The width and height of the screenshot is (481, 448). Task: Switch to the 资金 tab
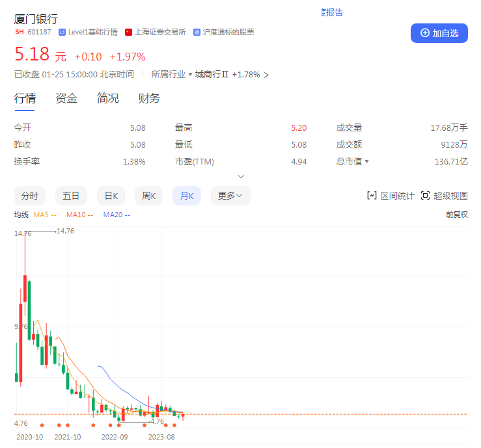(66, 98)
